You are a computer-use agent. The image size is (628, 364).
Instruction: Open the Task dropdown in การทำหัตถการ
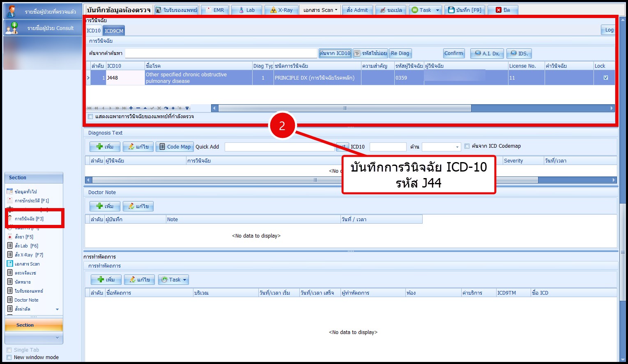coord(173,279)
